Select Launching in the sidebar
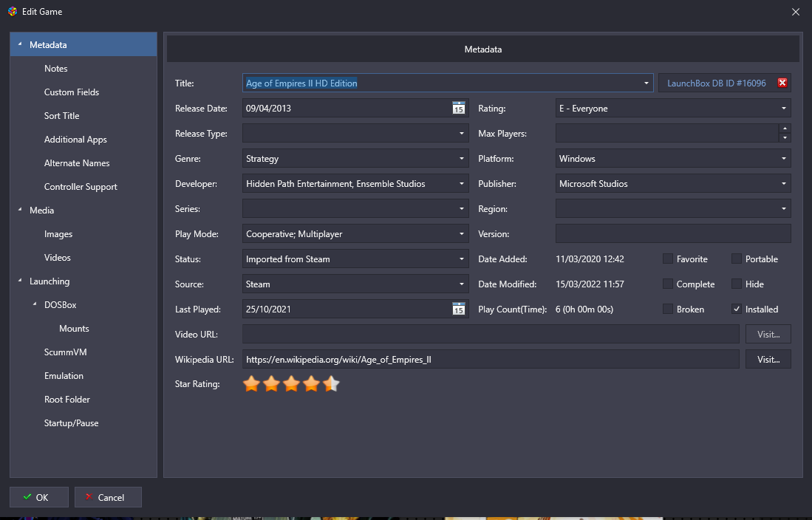This screenshot has height=520, width=812. coord(50,281)
